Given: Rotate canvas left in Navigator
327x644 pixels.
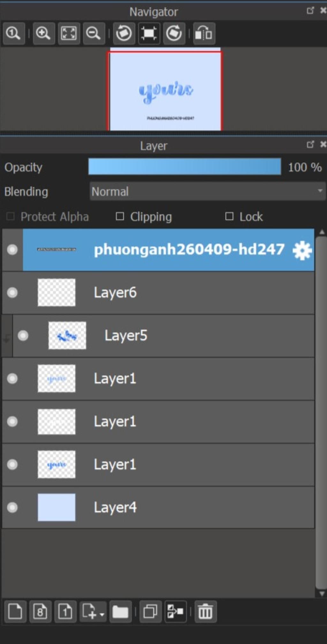Looking at the screenshot, I should pyautogui.click(x=124, y=33).
